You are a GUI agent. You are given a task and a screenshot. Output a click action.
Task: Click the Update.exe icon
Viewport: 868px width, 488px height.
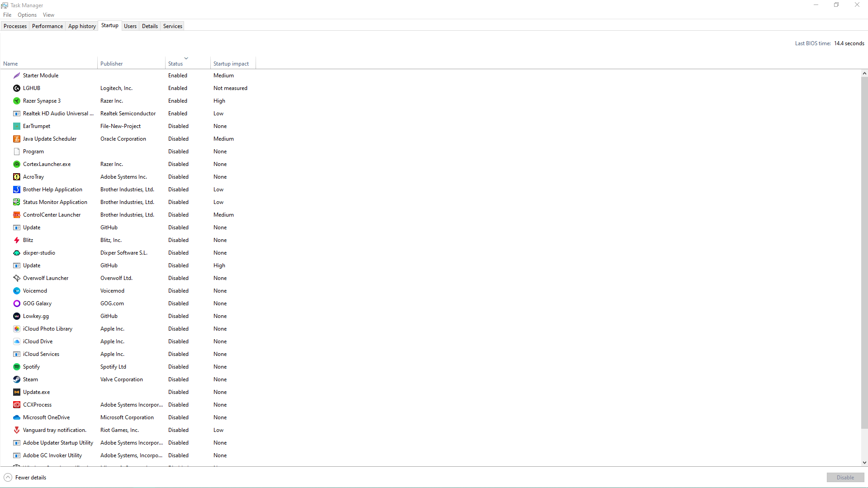tap(17, 392)
